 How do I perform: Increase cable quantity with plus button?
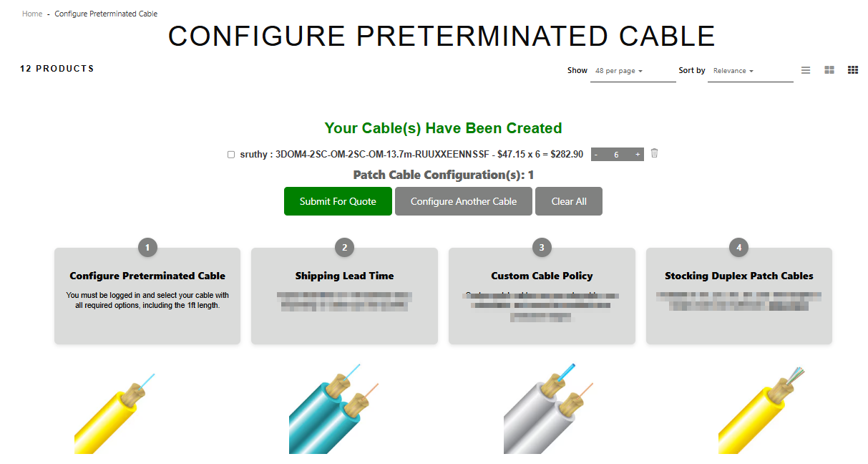638,154
